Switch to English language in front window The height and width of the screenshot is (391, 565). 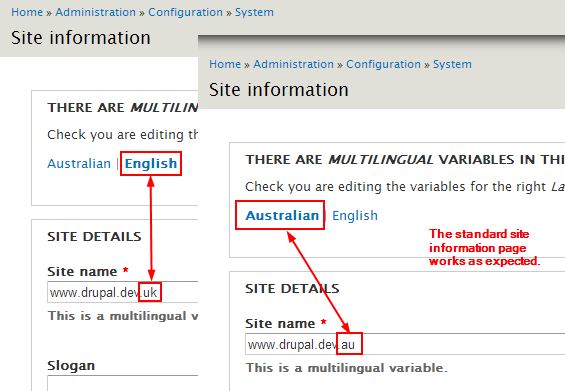pos(355,216)
